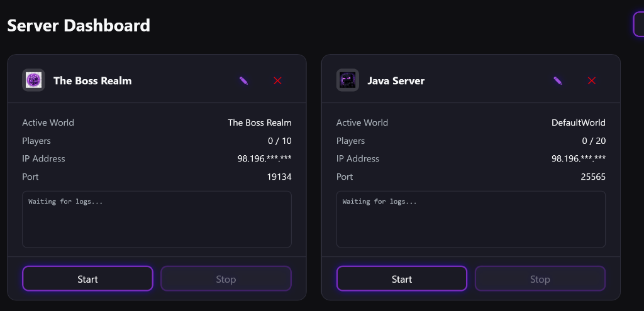Image resolution: width=644 pixels, height=311 pixels.
Task: Click the Port label in Java Server card
Action: coord(345,177)
